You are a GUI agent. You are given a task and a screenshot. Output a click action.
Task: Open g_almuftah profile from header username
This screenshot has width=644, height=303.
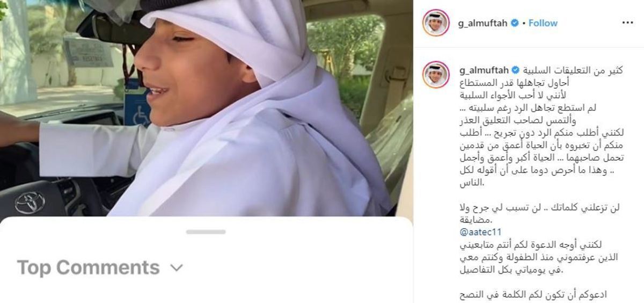pyautogui.click(x=482, y=23)
